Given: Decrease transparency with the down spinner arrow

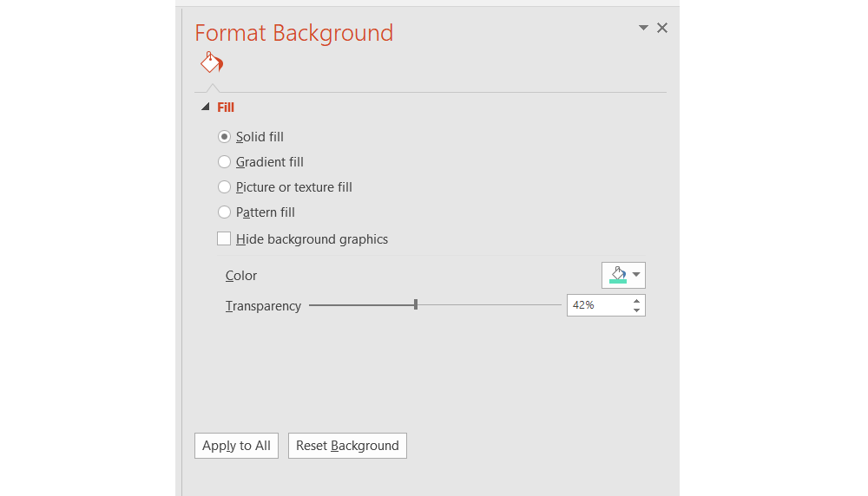Looking at the screenshot, I should pyautogui.click(x=637, y=310).
